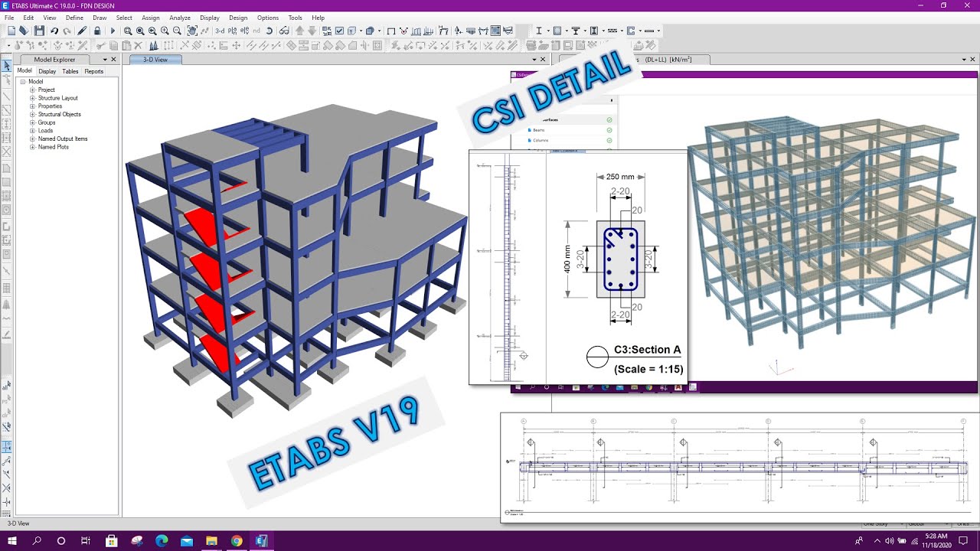Click the Move Down in List arrow icon
The height and width of the screenshot is (551, 980).
coord(312,31)
